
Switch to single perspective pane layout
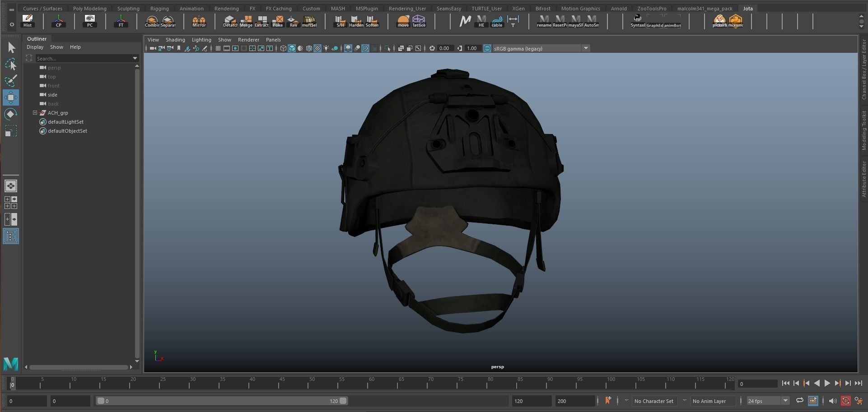[x=11, y=186]
